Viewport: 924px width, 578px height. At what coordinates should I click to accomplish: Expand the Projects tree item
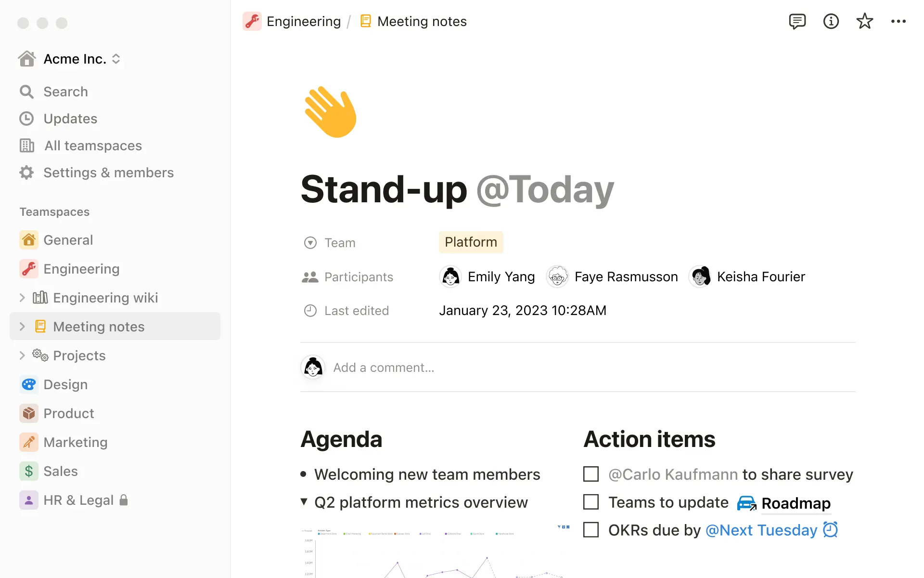(22, 355)
